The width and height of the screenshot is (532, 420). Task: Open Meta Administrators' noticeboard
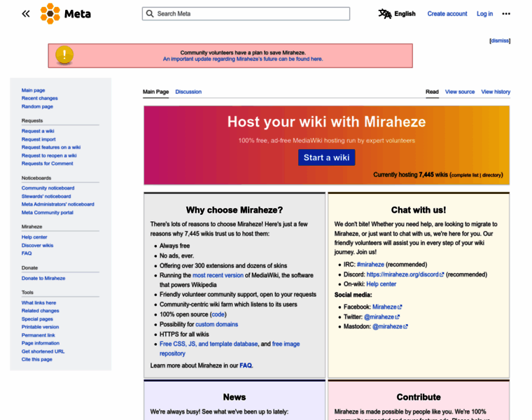[x=58, y=204]
